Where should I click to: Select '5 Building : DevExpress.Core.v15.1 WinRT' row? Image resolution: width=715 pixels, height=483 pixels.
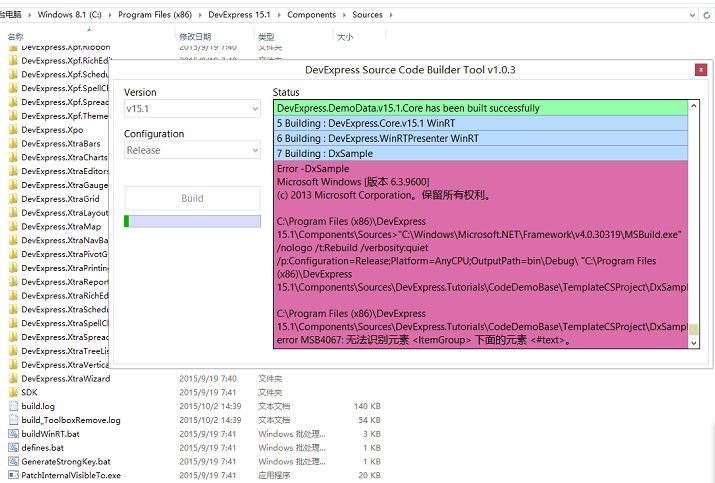[x=481, y=123]
